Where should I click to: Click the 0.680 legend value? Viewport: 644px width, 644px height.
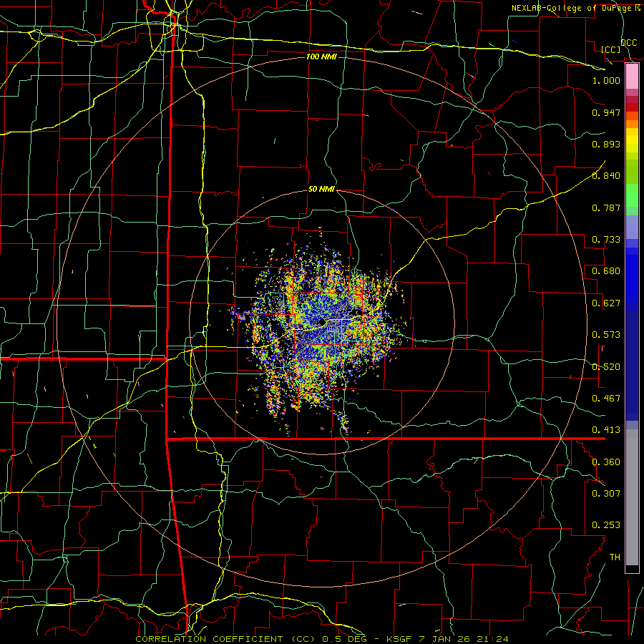pyautogui.click(x=606, y=271)
